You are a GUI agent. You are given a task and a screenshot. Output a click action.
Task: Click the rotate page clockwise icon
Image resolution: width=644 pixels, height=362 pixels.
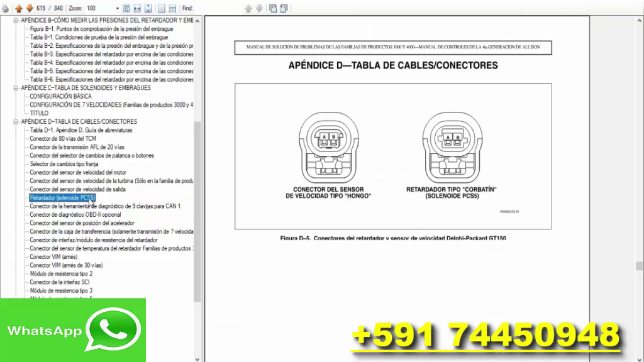tap(274, 8)
